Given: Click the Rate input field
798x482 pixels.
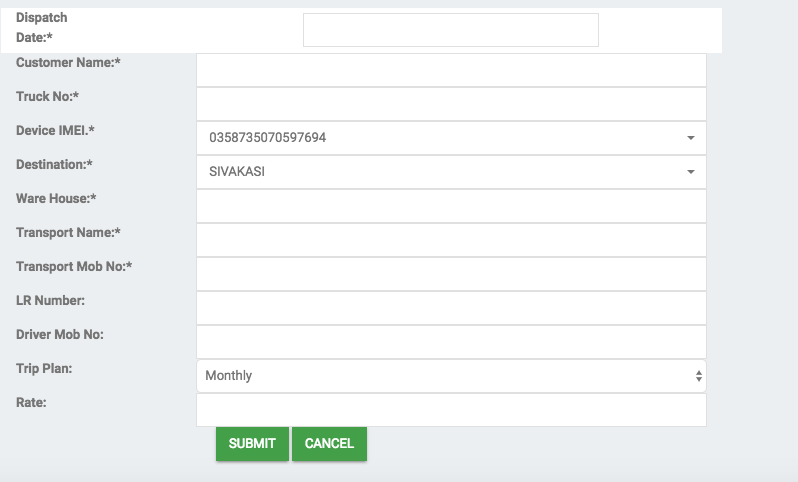Looking at the screenshot, I should click(451, 410).
